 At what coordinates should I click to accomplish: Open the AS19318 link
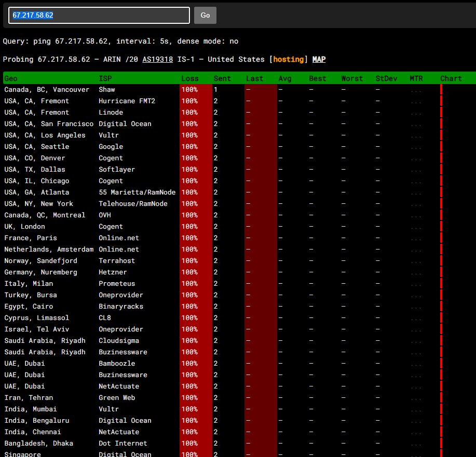coord(157,60)
